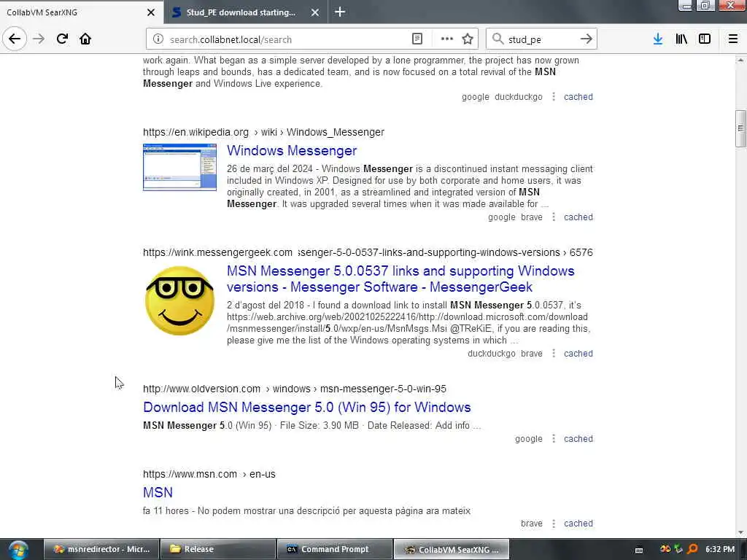747x560 pixels.
Task: Open cached version of Windows Messenger result
Action: point(578,217)
